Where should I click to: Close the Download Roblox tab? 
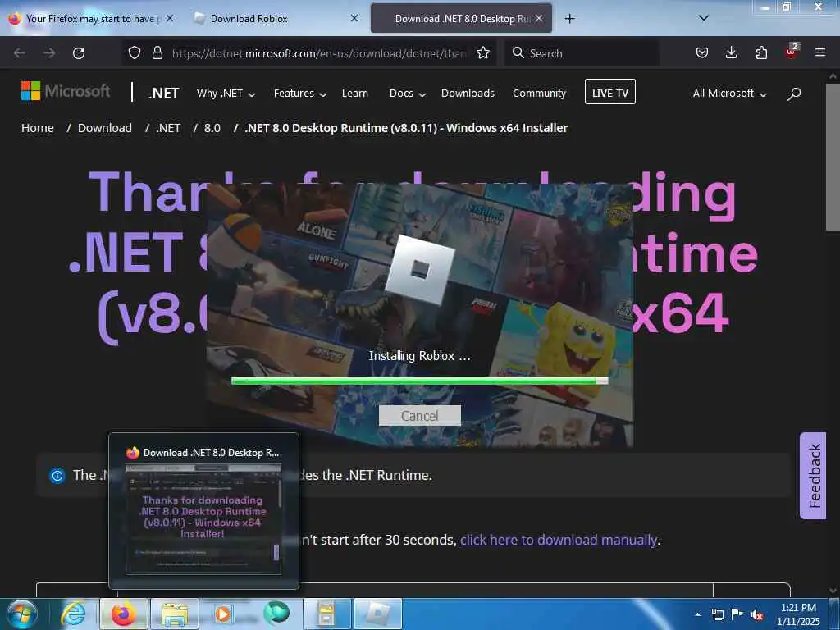tap(354, 19)
